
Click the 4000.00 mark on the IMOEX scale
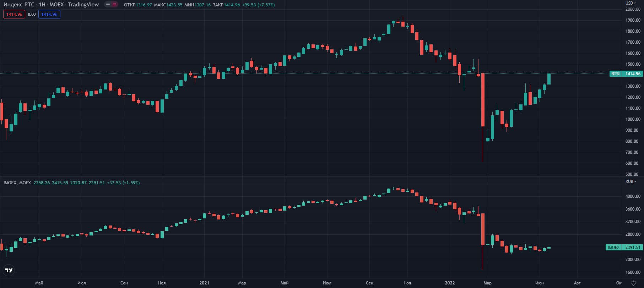coord(633,196)
